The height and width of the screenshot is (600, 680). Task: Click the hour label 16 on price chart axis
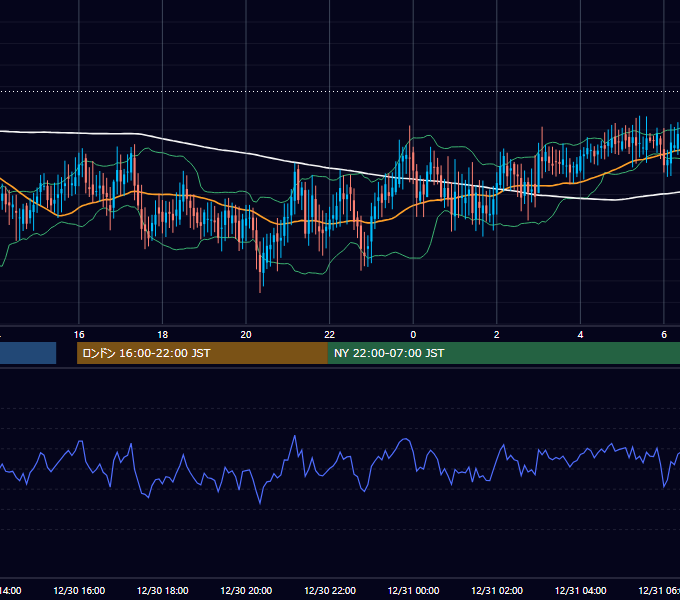[x=79, y=335]
